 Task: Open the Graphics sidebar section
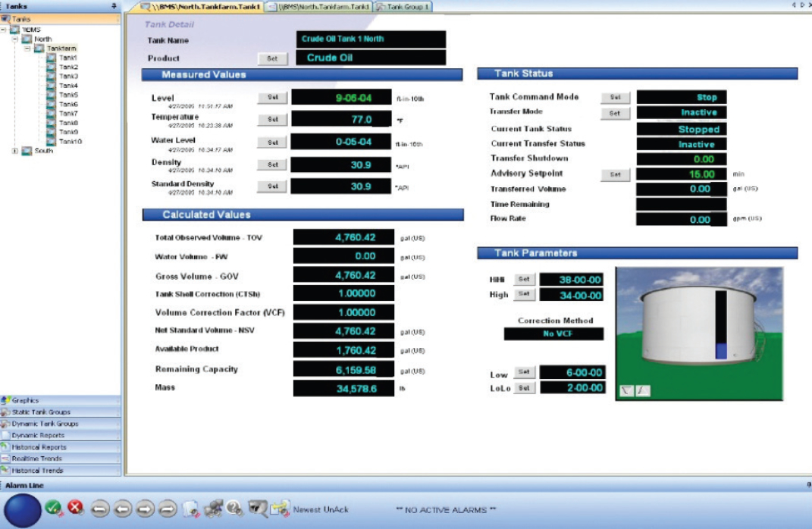tap(60, 400)
